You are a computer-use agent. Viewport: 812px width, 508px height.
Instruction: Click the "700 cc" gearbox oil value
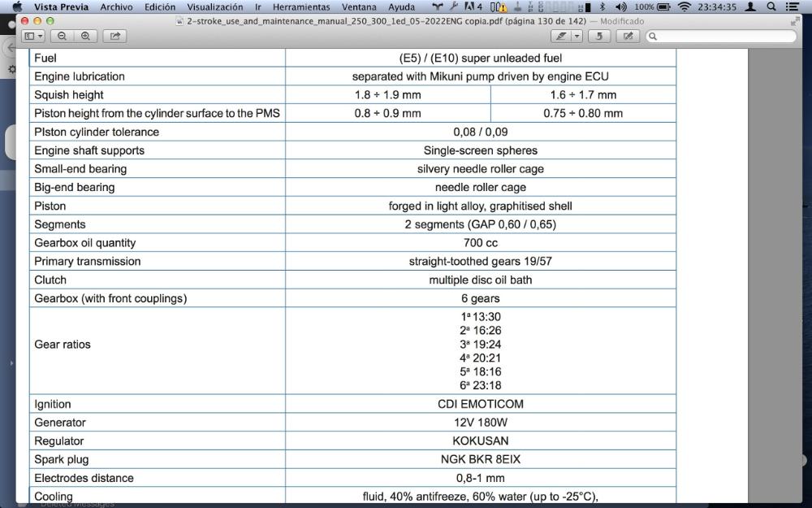tap(480, 242)
